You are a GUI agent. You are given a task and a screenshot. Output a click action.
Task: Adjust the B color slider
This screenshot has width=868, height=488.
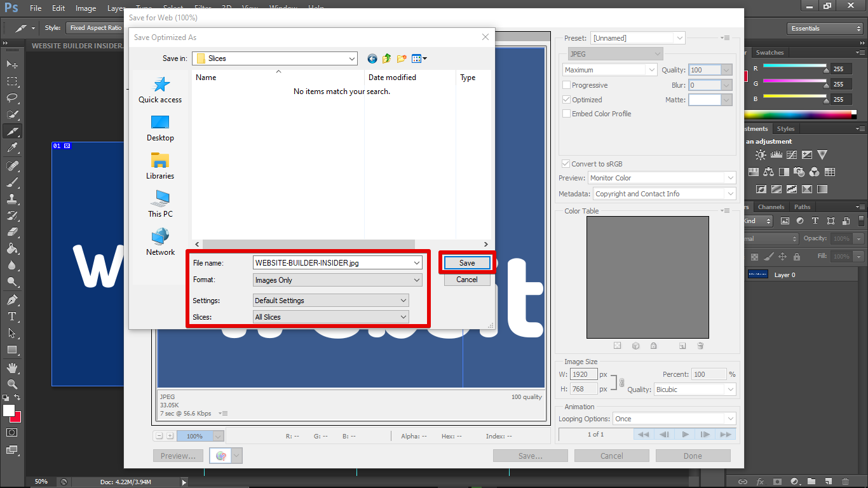(x=826, y=102)
